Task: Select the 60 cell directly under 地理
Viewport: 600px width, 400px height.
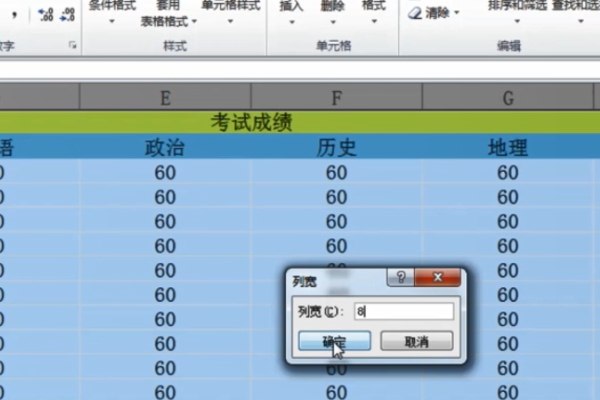Action: pos(508,172)
